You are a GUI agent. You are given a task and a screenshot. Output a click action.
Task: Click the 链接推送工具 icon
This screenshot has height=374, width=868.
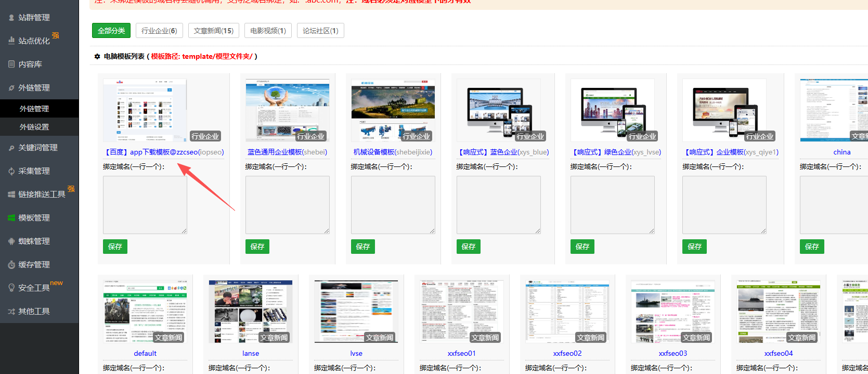click(x=11, y=195)
